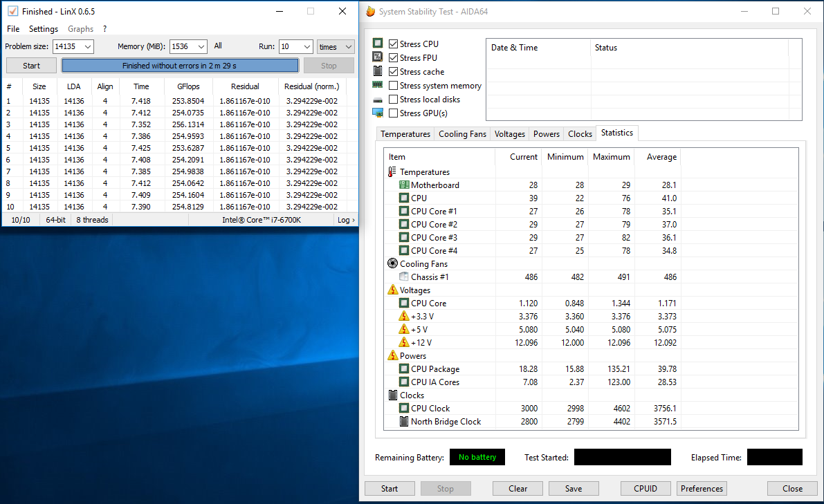Select the Statistics tab
Image resolution: width=824 pixels, height=504 pixels.
(617, 133)
